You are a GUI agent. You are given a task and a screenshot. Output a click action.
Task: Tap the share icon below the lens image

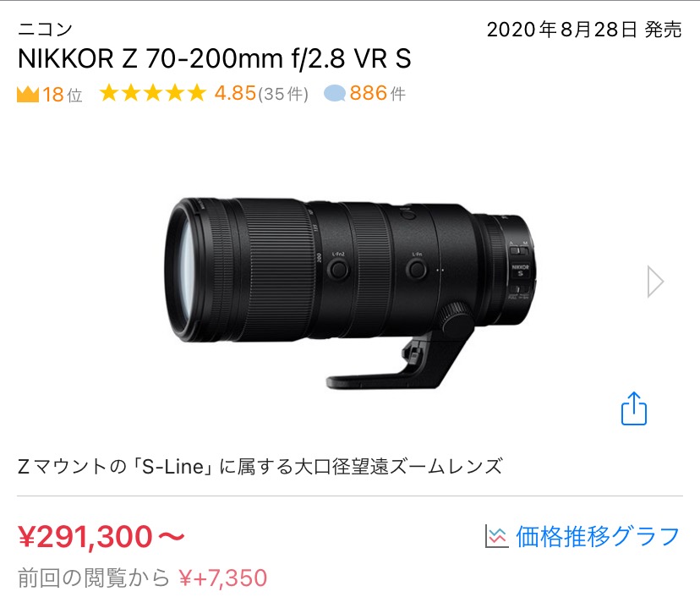tap(634, 408)
